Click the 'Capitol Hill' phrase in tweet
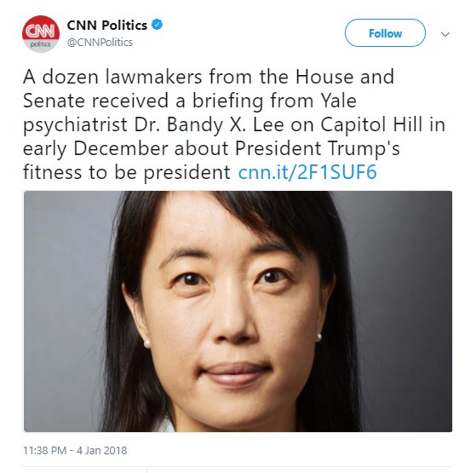 point(371,124)
